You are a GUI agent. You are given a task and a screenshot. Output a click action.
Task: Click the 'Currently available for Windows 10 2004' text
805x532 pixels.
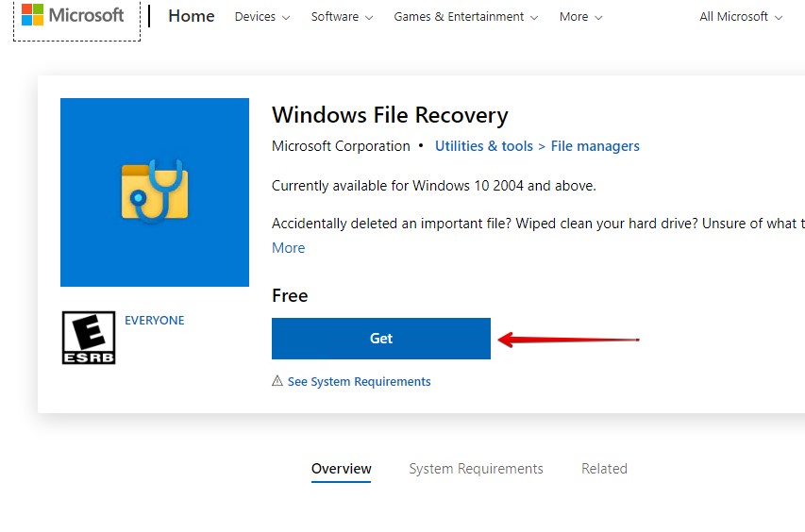434,186
